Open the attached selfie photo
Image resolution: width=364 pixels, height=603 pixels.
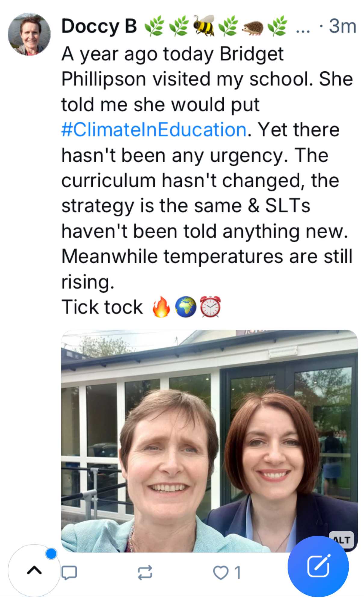[209, 441]
